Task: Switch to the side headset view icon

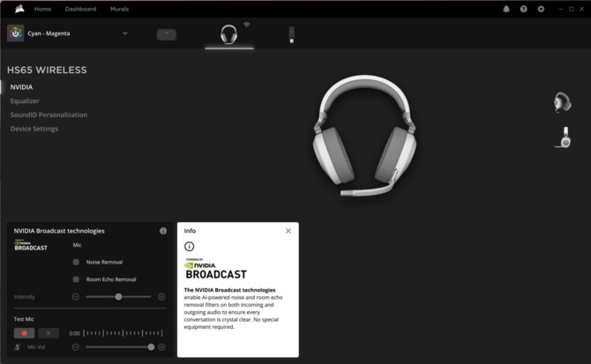Action: pyautogui.click(x=564, y=137)
